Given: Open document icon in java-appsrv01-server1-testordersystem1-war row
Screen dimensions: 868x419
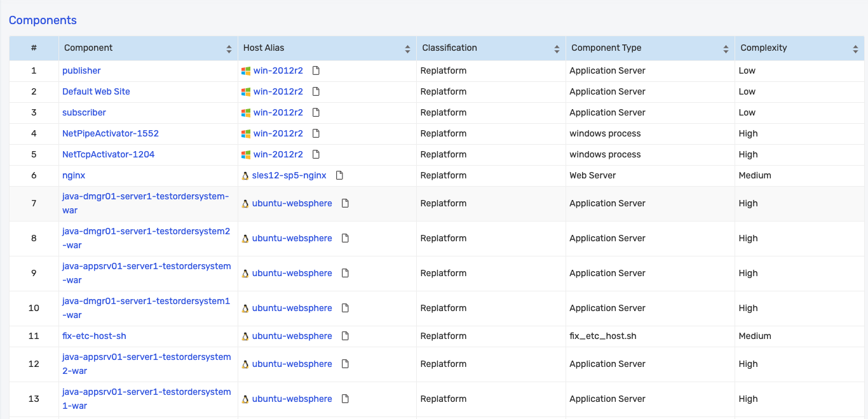Looking at the screenshot, I should 345,399.
